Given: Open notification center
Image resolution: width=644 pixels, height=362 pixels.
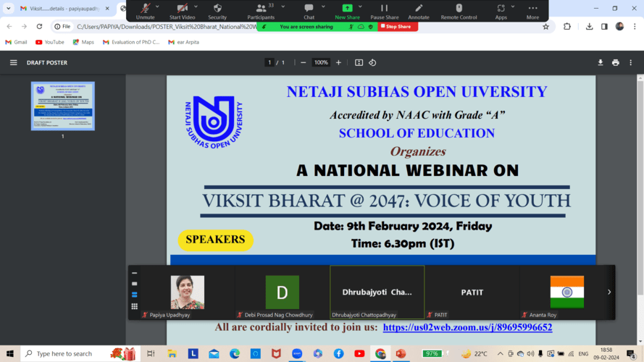Looking at the screenshot, I should 631,353.
